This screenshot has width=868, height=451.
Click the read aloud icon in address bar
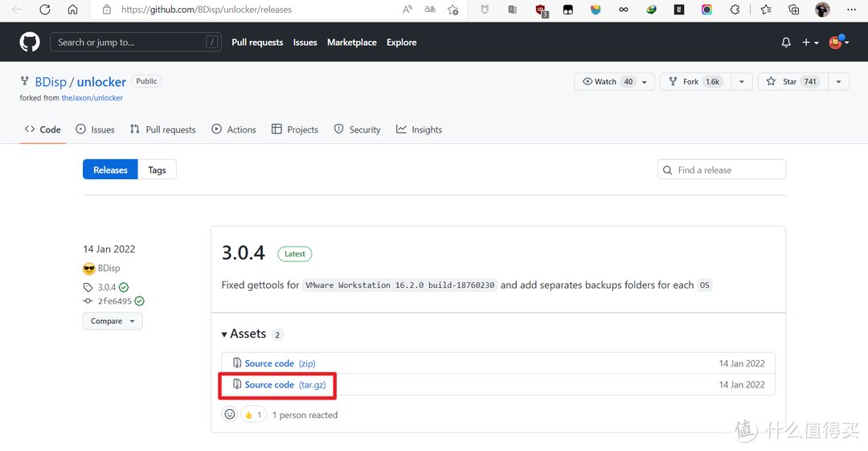[x=407, y=10]
